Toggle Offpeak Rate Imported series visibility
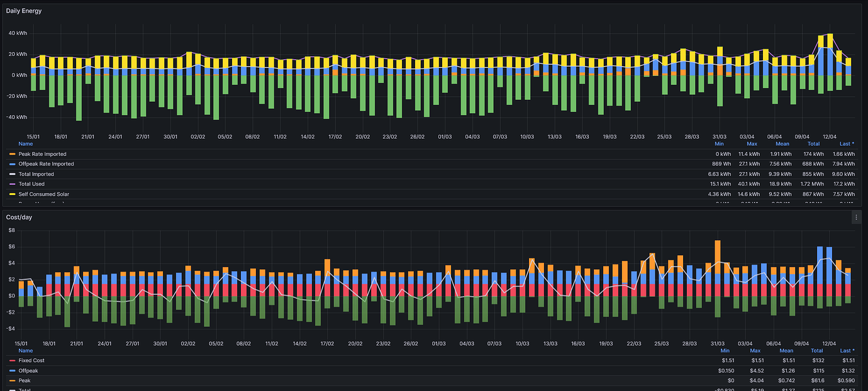 46,164
